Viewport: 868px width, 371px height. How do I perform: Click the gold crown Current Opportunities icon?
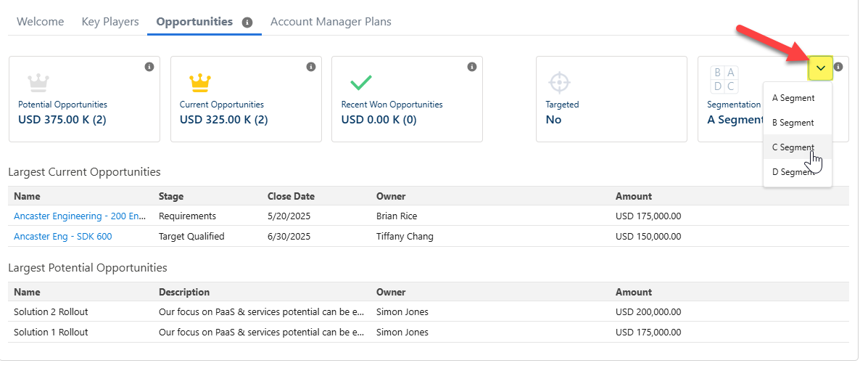199,81
